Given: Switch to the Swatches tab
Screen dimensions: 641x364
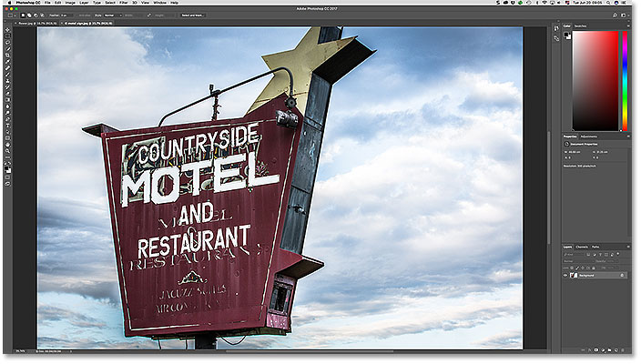Looking at the screenshot, I should click(581, 25).
